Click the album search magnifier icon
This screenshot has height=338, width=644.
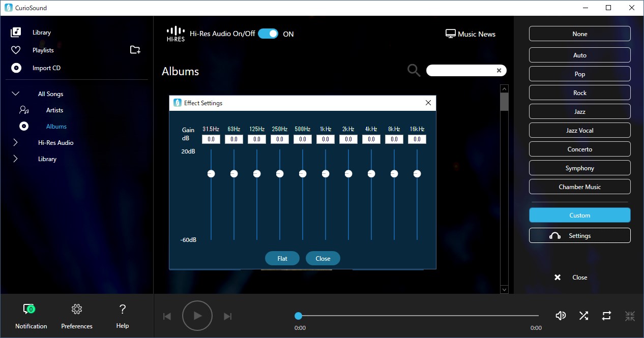click(414, 70)
